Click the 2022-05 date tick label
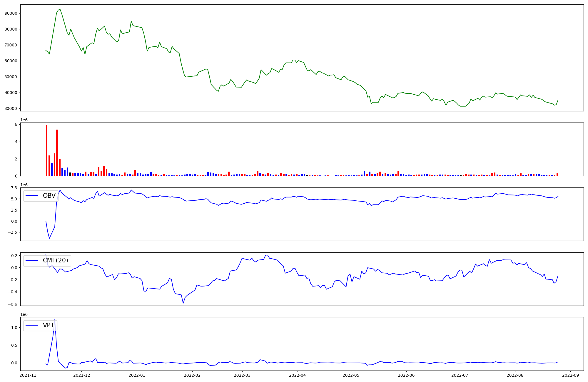Screen dimensions: 588x382 click(x=351, y=375)
